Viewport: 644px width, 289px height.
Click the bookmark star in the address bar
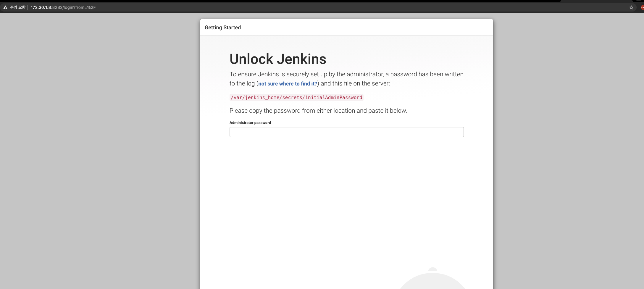pos(631,7)
